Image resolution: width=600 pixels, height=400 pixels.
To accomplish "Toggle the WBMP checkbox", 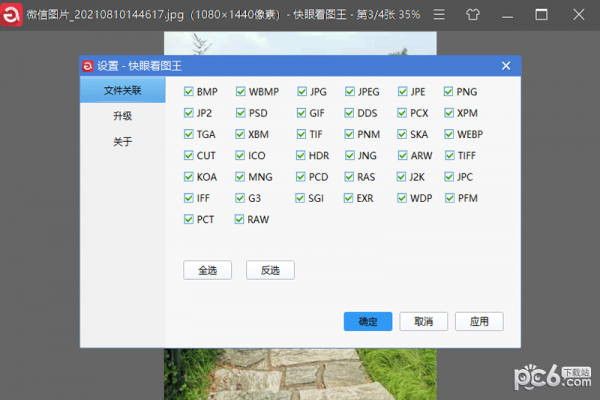I will pos(240,91).
